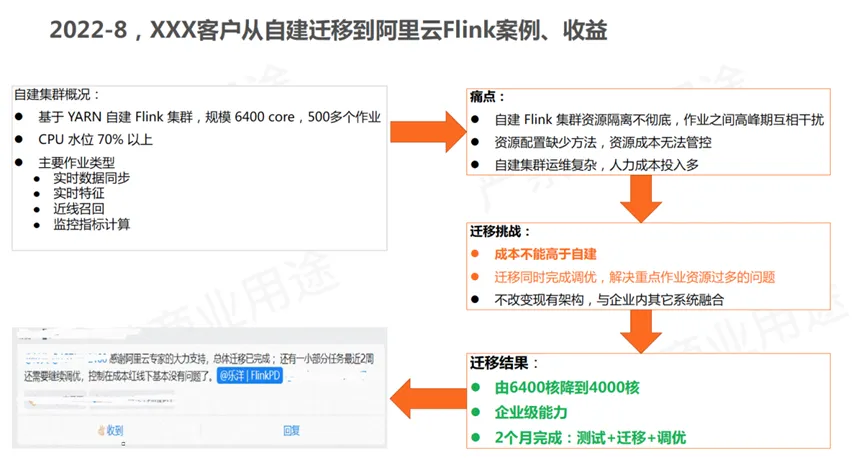Click the slide title about 迁移到阿里云Flink案例

point(328,30)
